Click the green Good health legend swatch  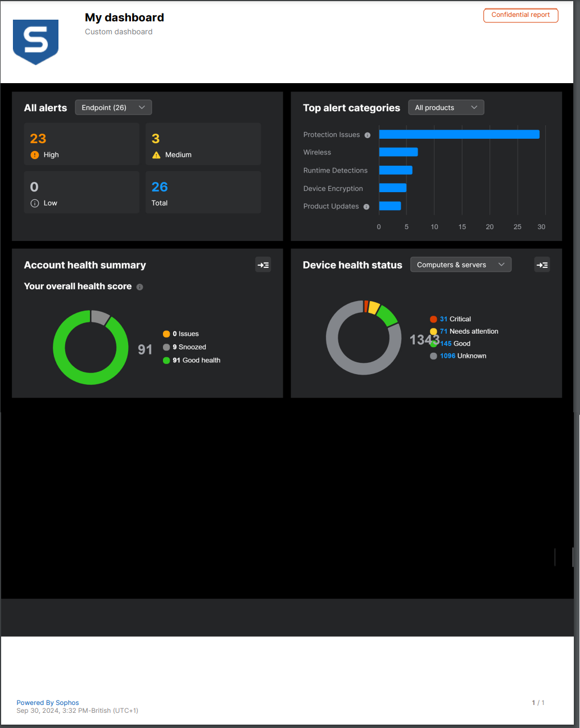click(x=166, y=361)
